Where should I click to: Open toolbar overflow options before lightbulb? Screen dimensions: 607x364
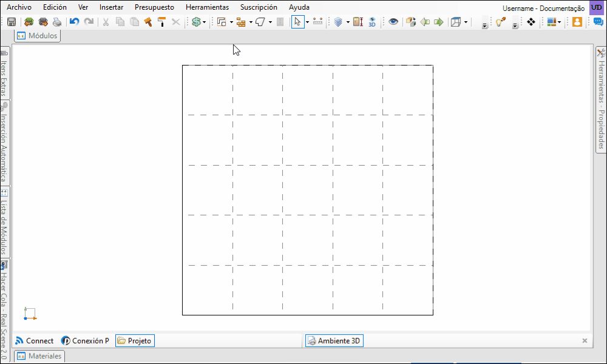484,26
